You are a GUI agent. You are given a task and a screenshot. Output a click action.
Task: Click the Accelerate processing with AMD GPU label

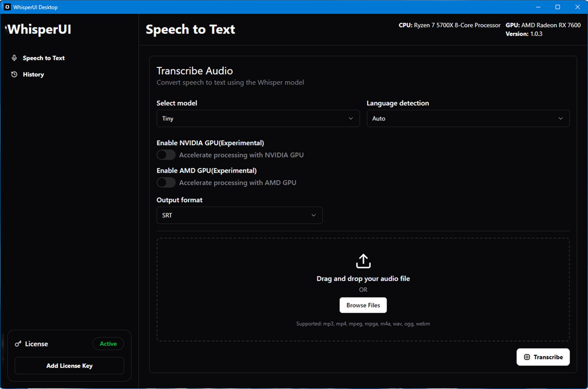[238, 182]
